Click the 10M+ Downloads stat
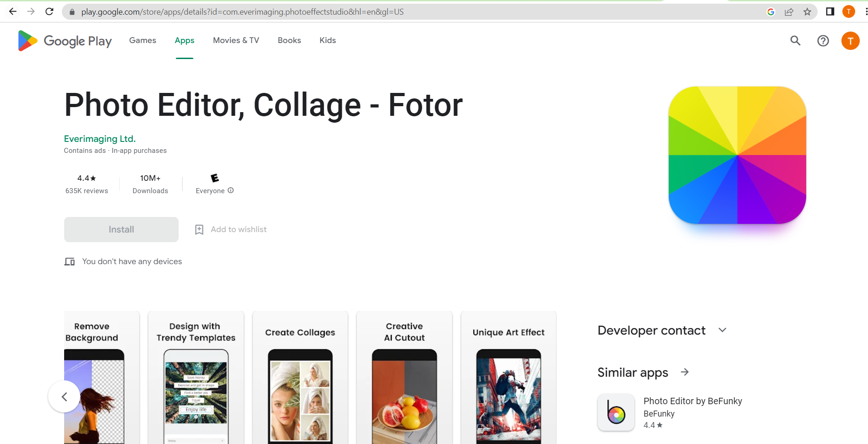868x444 pixels. point(150,184)
